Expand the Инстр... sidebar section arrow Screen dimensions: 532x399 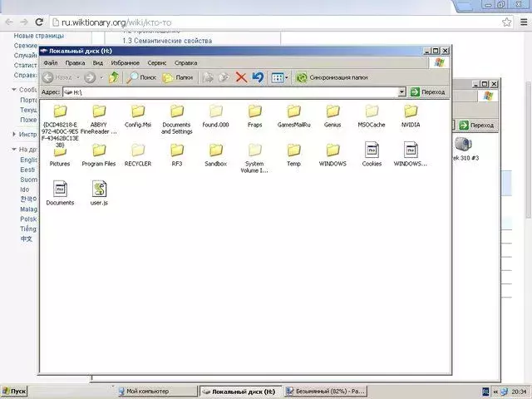(14, 135)
